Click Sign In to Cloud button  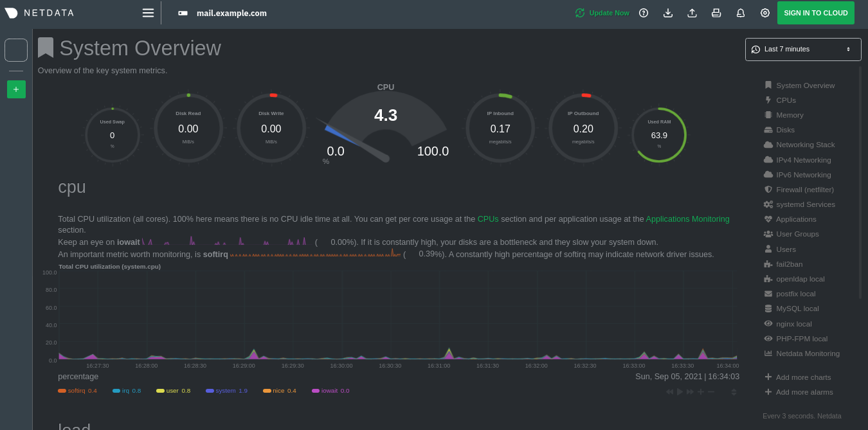(x=816, y=13)
